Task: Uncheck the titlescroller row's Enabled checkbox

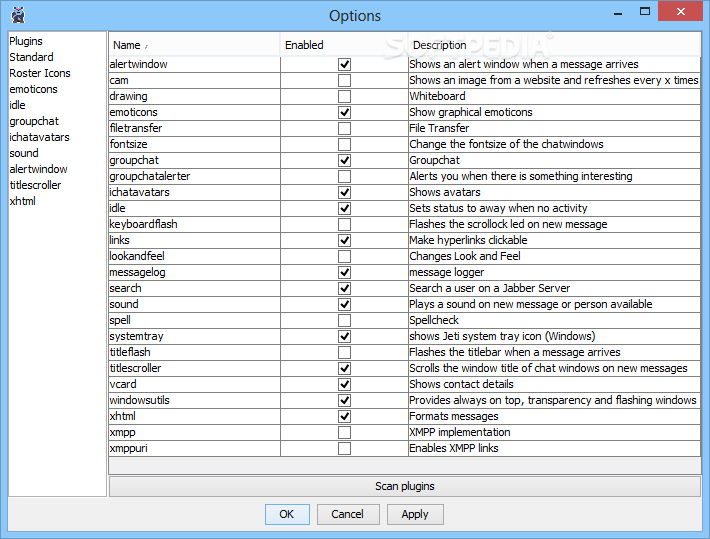Action: point(344,368)
